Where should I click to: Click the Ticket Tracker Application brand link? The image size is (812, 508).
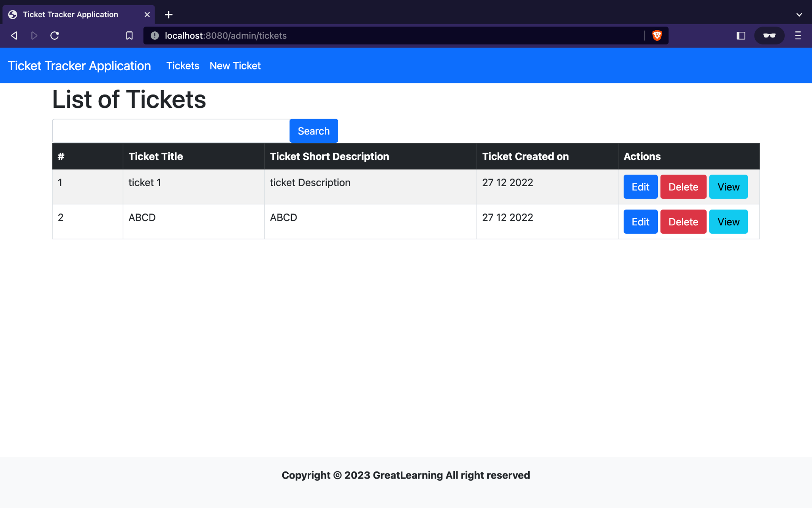tap(79, 66)
